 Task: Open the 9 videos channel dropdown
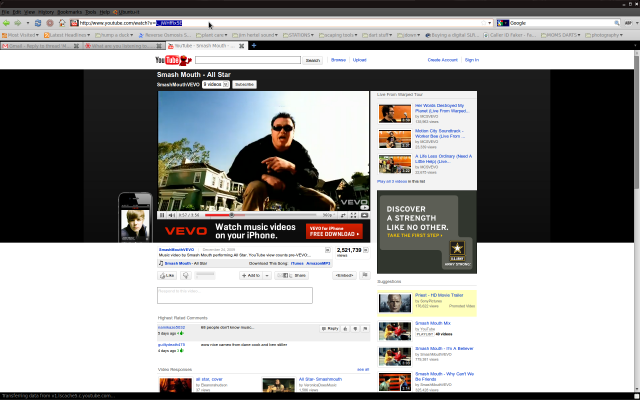(x=216, y=84)
